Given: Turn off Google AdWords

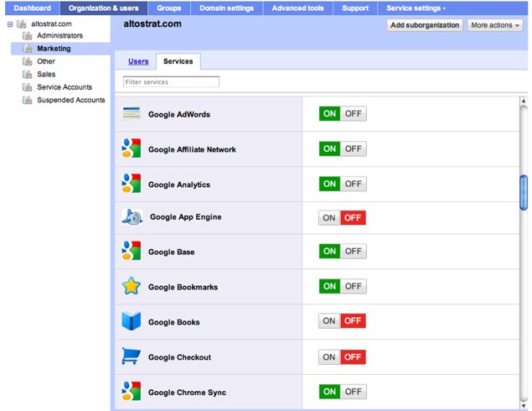Looking at the screenshot, I should (x=354, y=113).
